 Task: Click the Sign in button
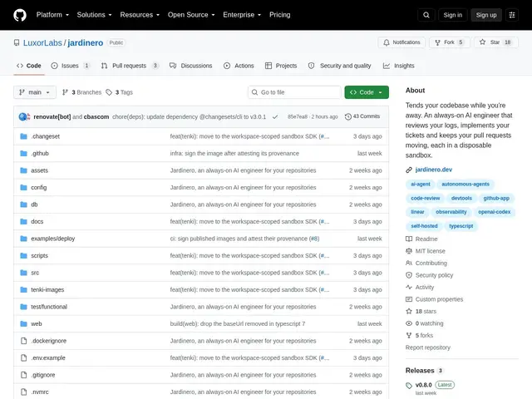point(452,15)
